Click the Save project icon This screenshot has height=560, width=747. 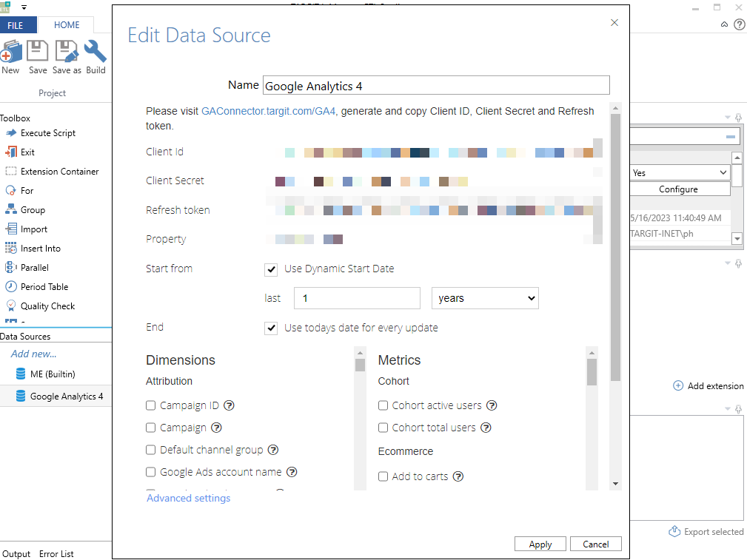38,51
